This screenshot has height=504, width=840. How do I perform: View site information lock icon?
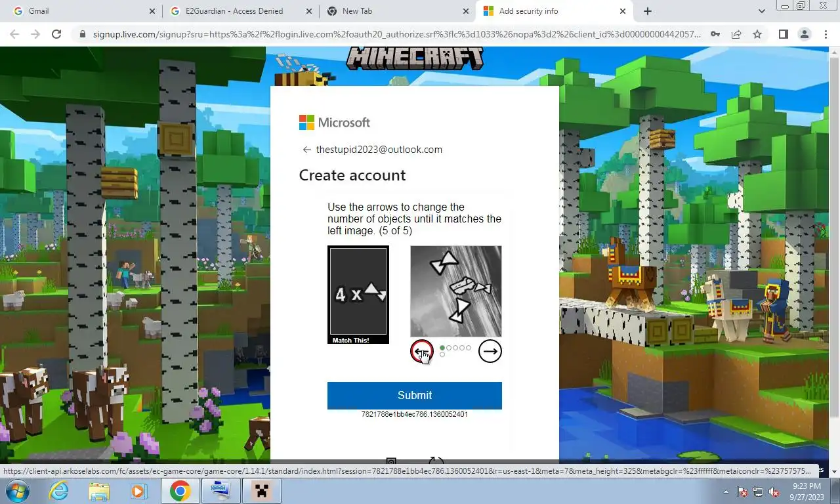point(82,34)
